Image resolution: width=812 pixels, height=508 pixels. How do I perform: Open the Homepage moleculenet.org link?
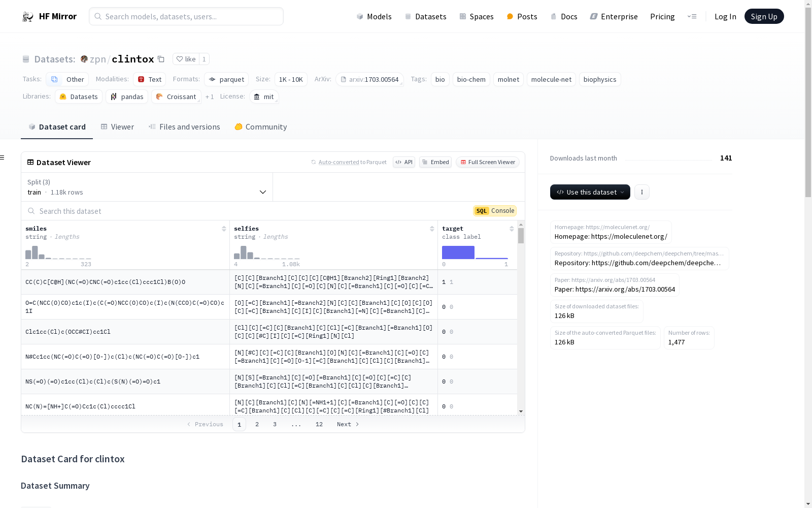tap(611, 232)
